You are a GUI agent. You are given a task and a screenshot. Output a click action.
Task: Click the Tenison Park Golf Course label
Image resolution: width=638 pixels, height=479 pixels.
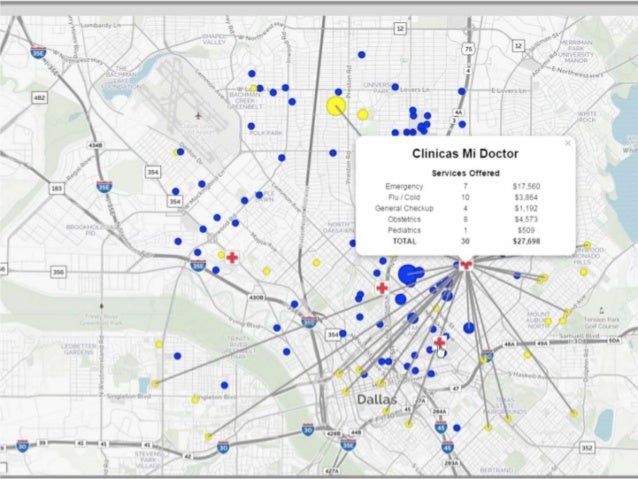[602, 323]
